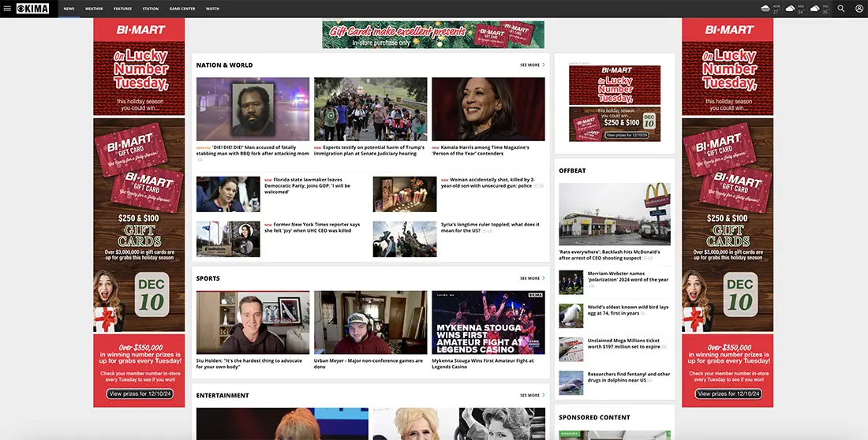Open the BBQ fork stabbing story thumbnail
Viewport: 868px width, 440px height.
tap(253, 109)
